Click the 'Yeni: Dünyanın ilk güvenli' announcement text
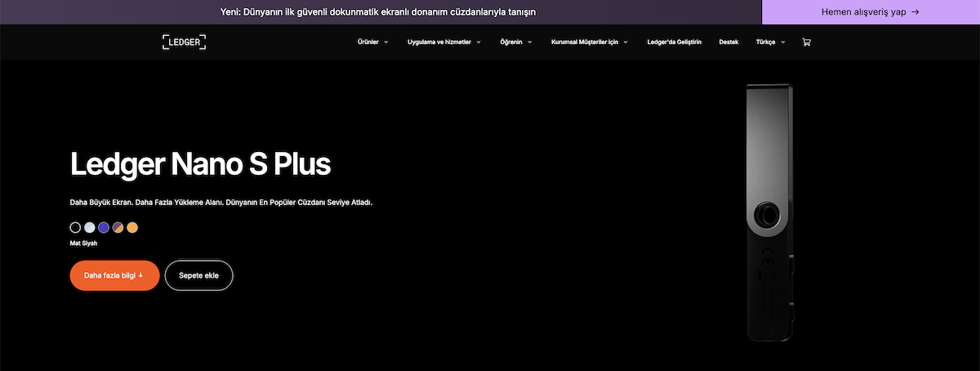980x371 pixels. click(379, 12)
